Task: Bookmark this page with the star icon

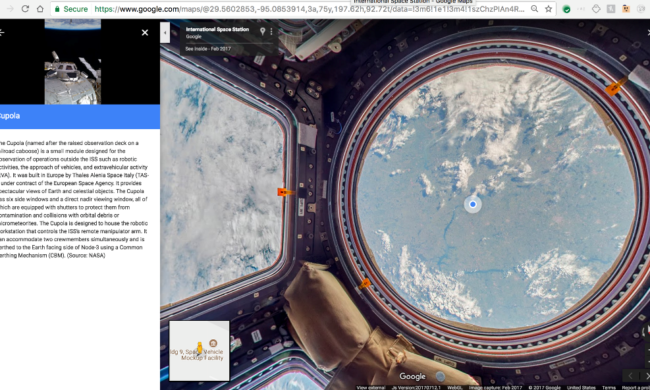Action: [x=548, y=9]
